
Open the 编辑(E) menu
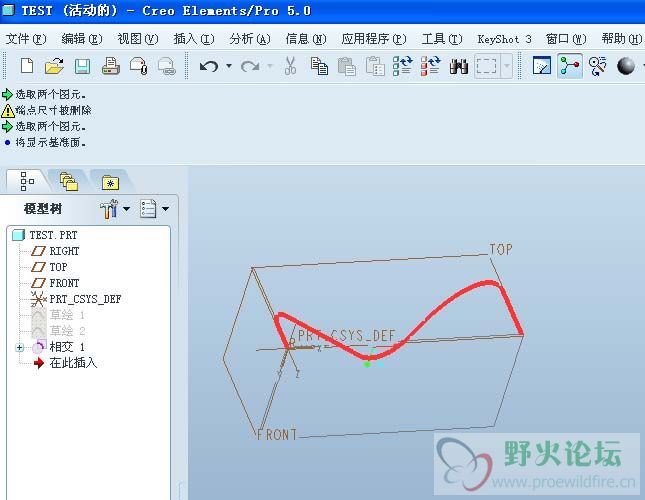click(x=81, y=39)
